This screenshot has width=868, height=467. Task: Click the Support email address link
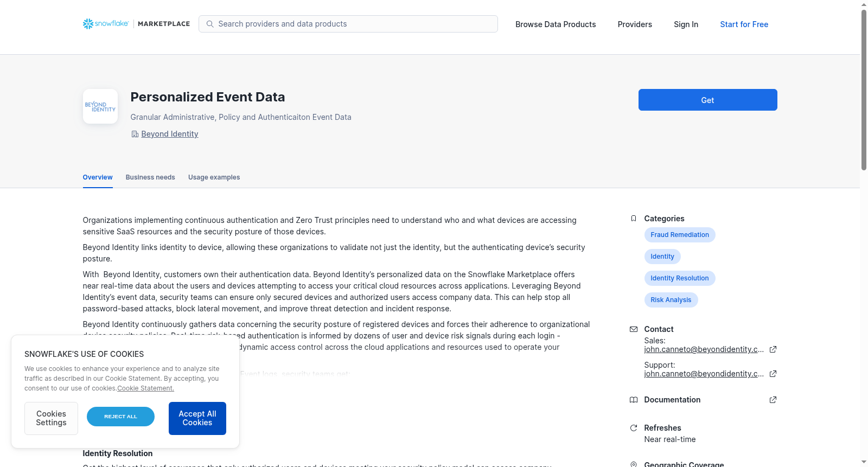coord(704,374)
